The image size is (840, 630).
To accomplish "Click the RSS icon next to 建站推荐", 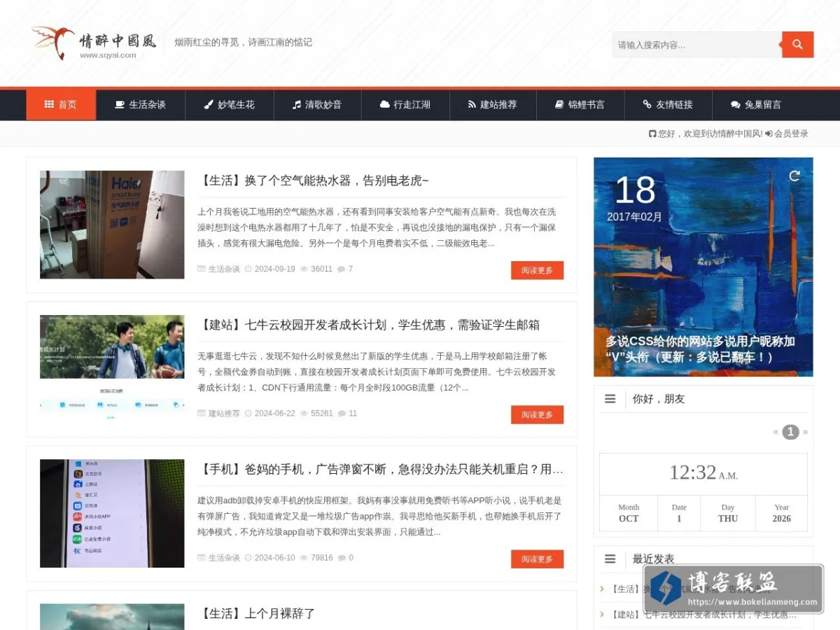I will [x=472, y=104].
